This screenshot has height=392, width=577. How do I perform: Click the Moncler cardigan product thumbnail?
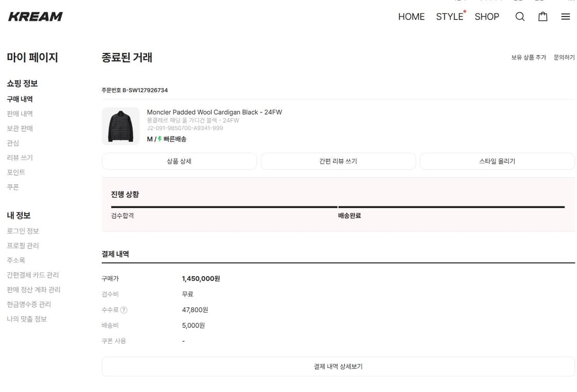tap(121, 126)
